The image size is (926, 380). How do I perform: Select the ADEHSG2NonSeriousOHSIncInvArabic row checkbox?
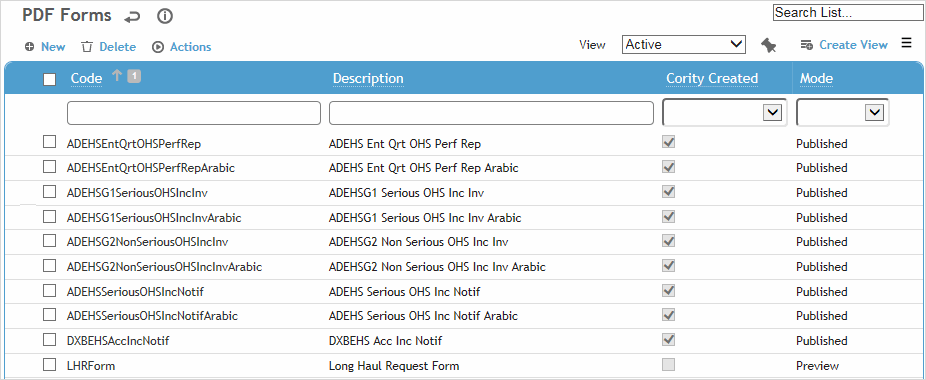click(50, 266)
